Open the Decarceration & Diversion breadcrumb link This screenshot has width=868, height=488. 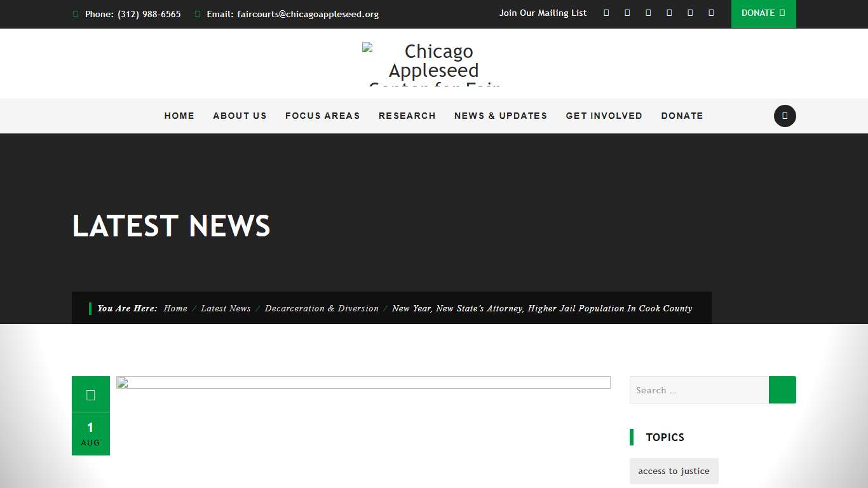coord(322,308)
